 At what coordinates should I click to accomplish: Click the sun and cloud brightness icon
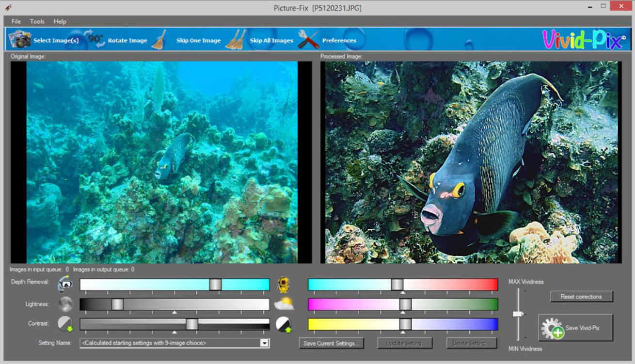tap(284, 304)
